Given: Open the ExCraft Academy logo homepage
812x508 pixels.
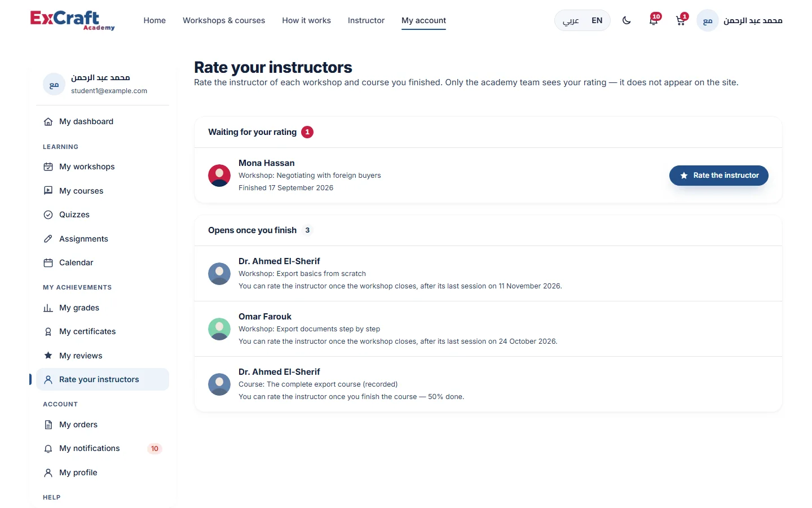Looking at the screenshot, I should tap(72, 20).
